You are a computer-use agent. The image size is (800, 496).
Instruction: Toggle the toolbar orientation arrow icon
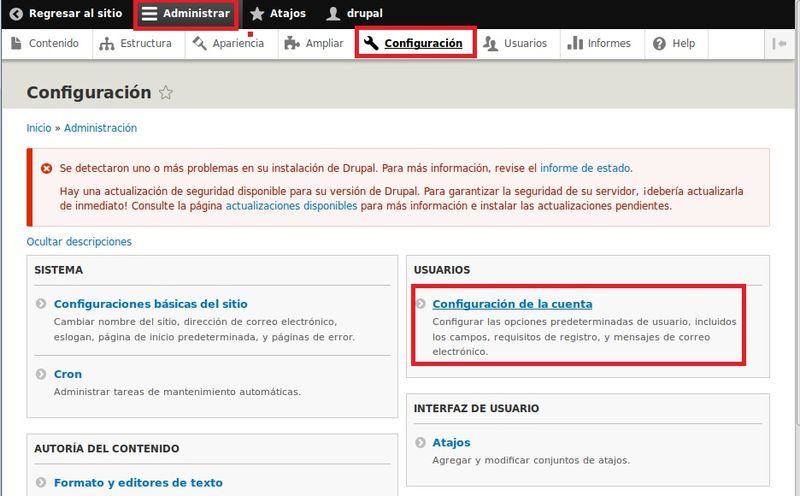tap(779, 44)
